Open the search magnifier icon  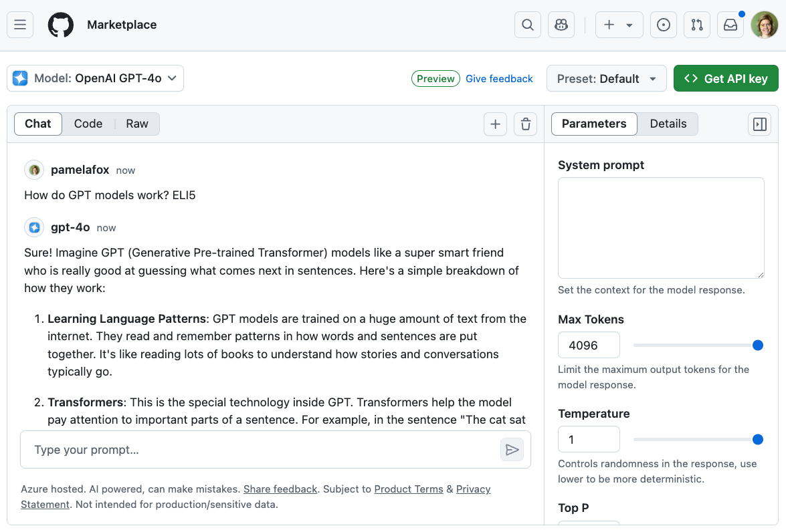[527, 25]
